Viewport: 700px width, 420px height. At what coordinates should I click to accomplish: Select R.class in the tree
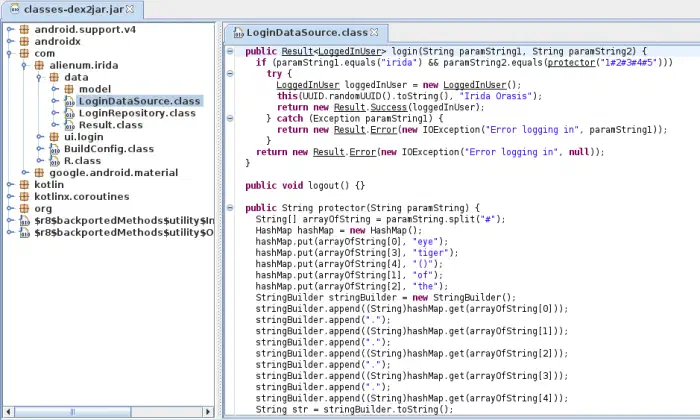82,161
